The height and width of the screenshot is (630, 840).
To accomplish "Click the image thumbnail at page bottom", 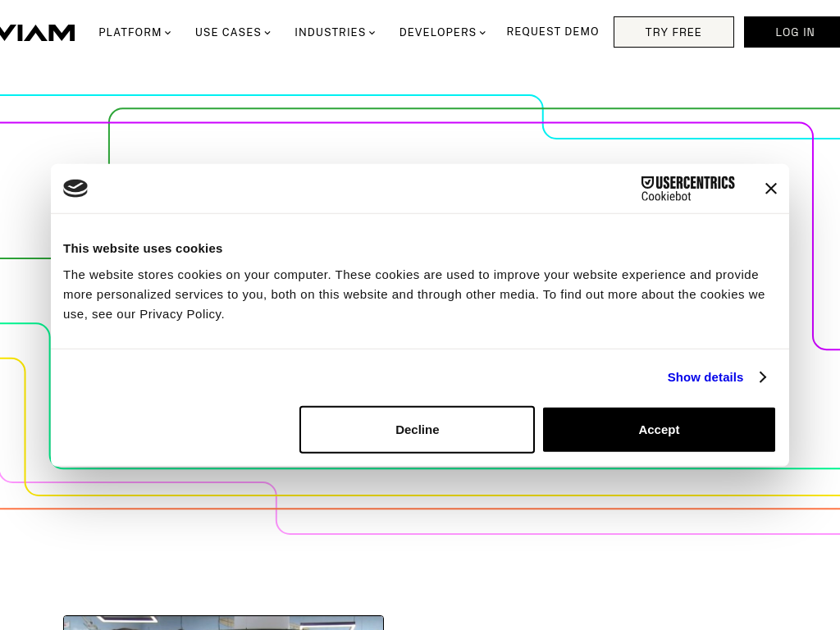I will click(223, 623).
